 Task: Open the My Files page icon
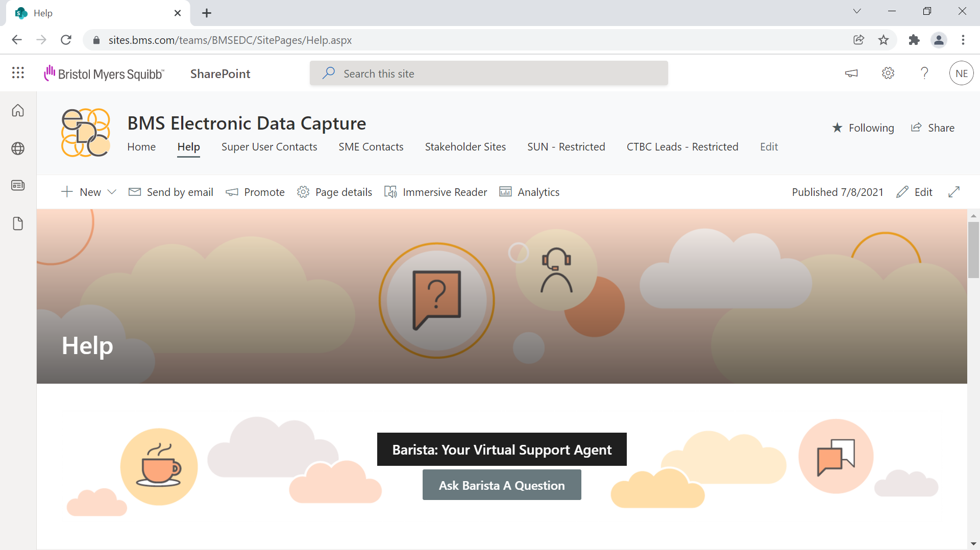18,223
